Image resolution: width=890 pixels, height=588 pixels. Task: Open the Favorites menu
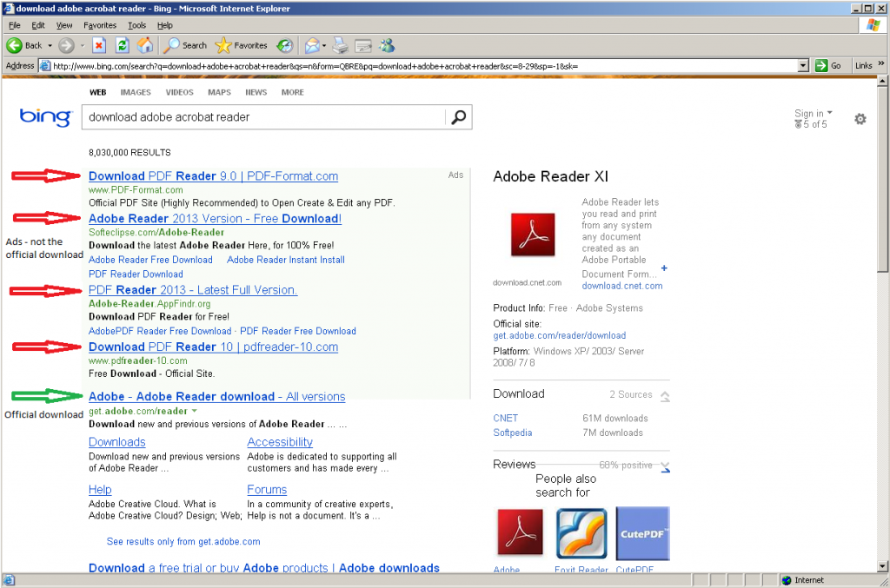click(x=100, y=25)
